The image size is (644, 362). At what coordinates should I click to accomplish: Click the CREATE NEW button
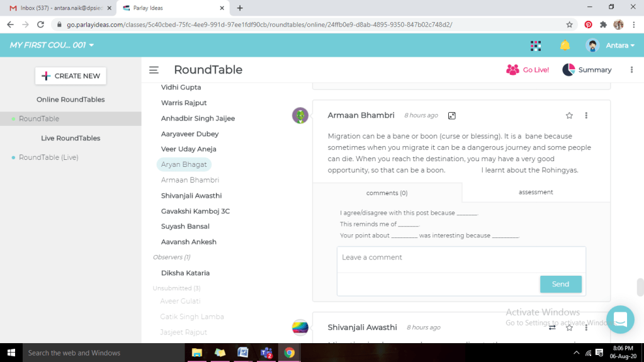coord(71,76)
